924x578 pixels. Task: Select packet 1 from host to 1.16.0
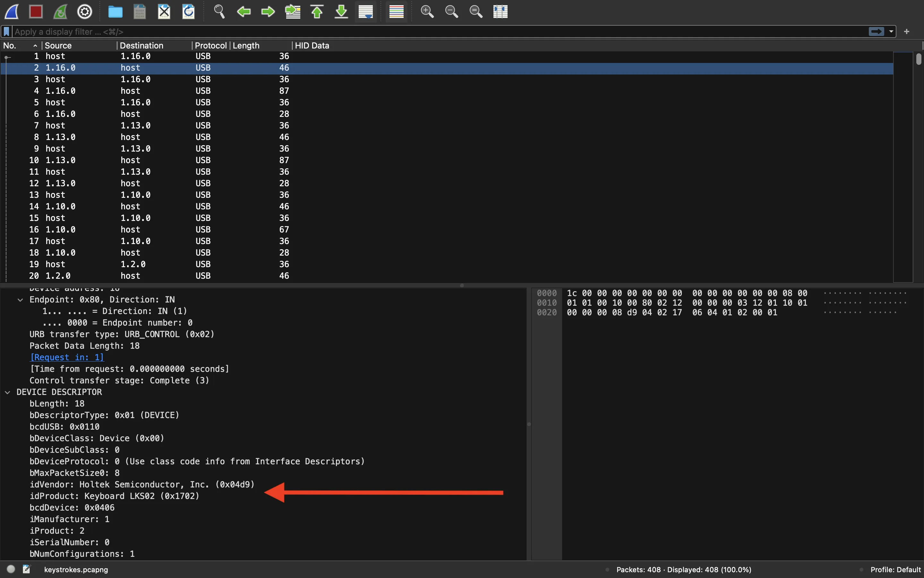point(447,56)
